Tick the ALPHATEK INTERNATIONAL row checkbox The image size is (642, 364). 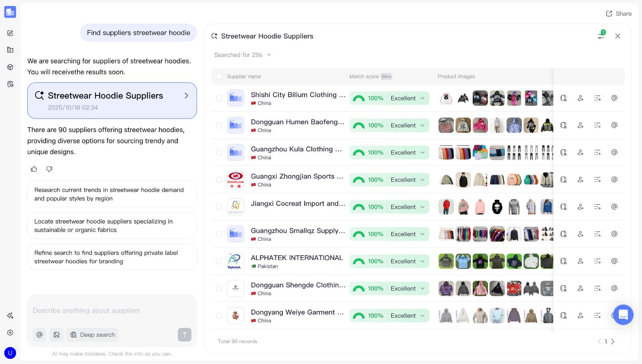point(219,261)
